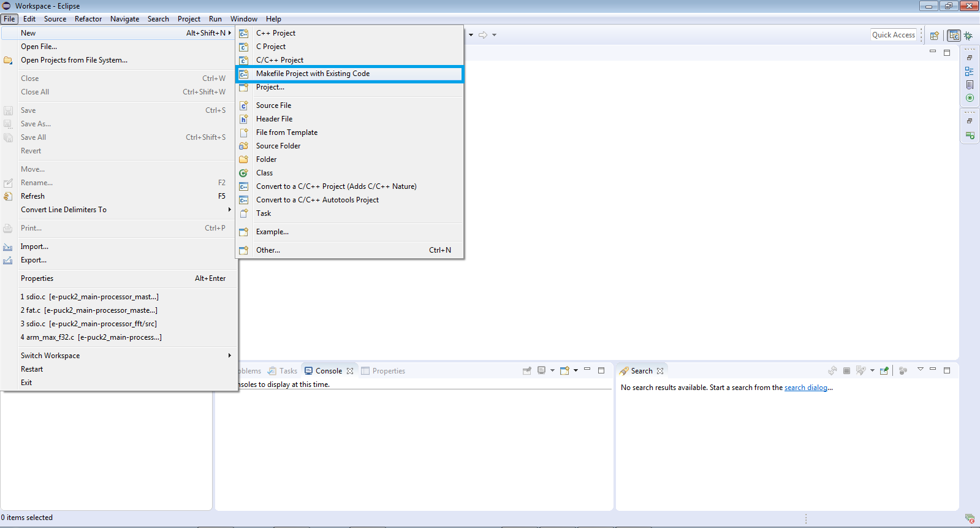Click the Open Console icon
Viewport: 980px width, 528px height.
click(x=564, y=370)
